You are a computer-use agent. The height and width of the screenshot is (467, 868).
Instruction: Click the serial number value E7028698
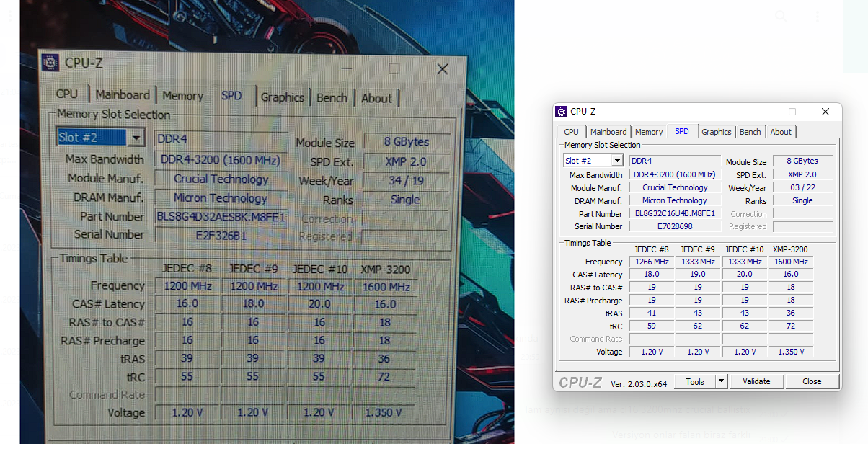coord(675,226)
